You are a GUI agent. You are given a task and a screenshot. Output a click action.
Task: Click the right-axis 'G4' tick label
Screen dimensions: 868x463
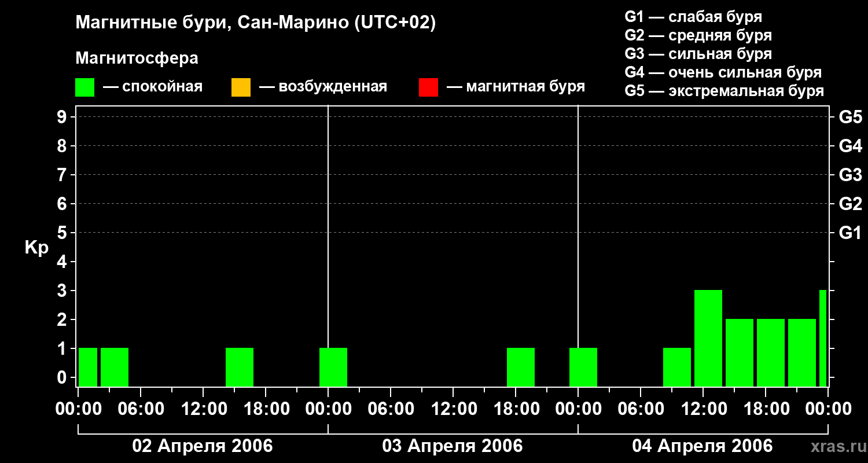(851, 146)
